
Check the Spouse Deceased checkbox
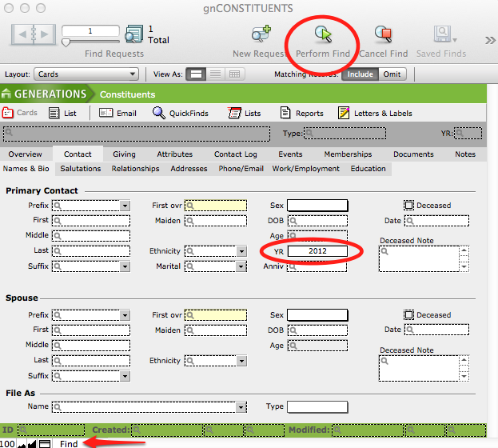[x=408, y=315]
